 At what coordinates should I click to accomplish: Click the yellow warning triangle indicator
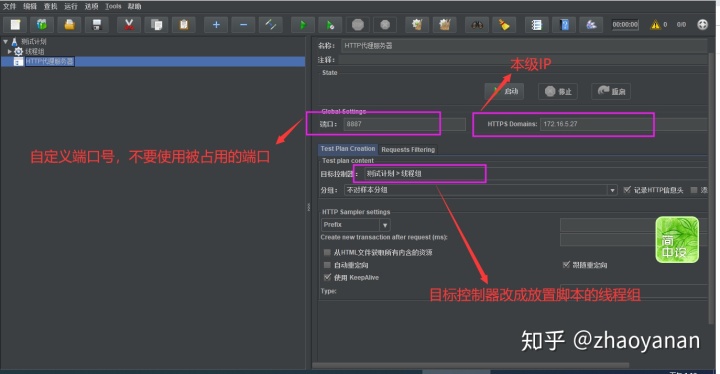click(x=655, y=25)
